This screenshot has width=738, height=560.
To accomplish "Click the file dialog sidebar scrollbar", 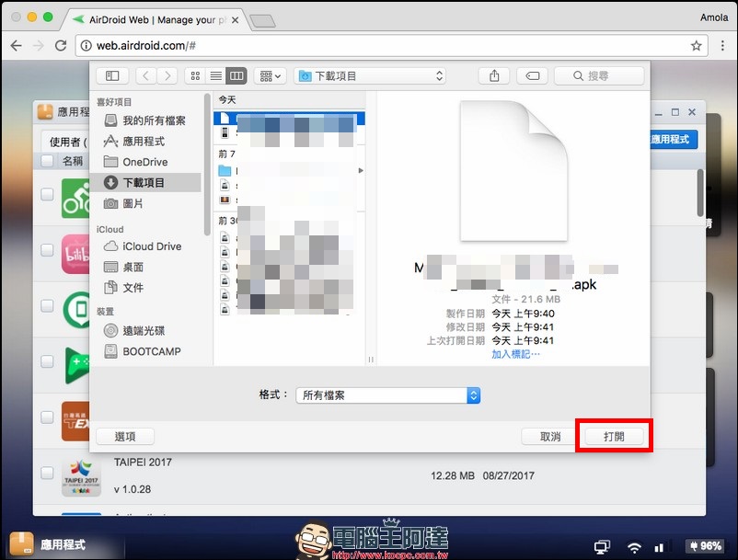I will (x=207, y=165).
